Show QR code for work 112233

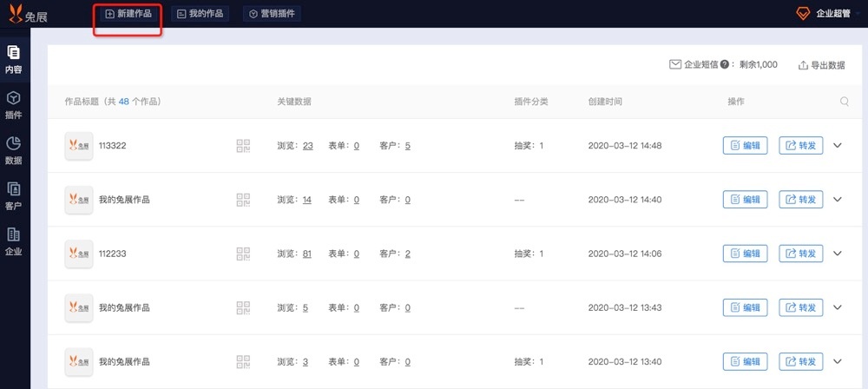243,254
